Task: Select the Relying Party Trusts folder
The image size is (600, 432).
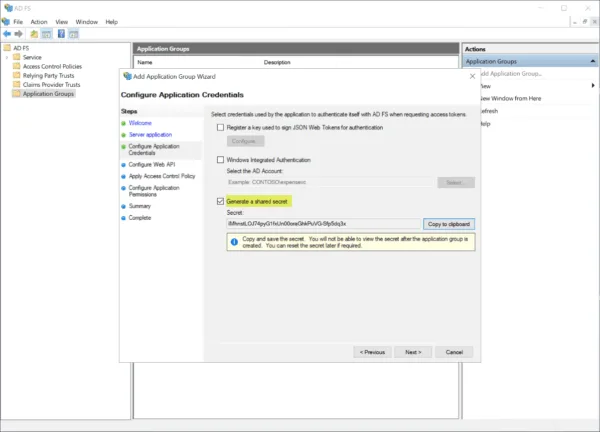Action: (48, 75)
